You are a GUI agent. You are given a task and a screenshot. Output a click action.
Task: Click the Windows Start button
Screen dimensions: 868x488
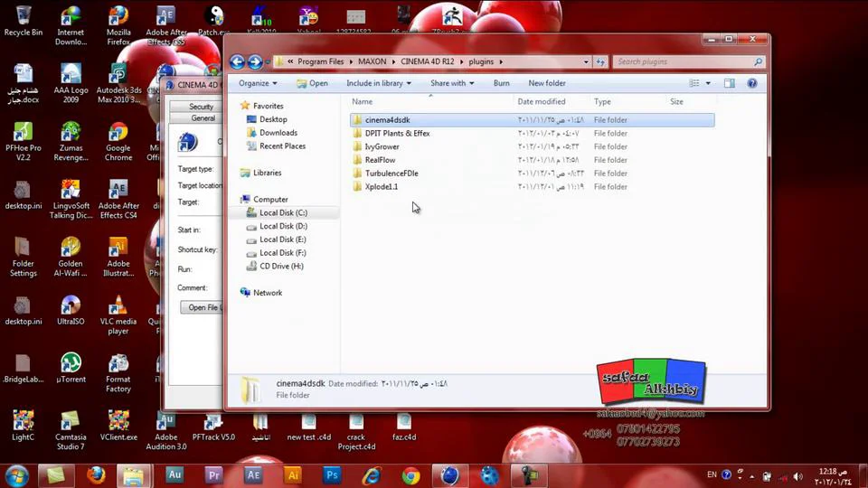click(16, 476)
